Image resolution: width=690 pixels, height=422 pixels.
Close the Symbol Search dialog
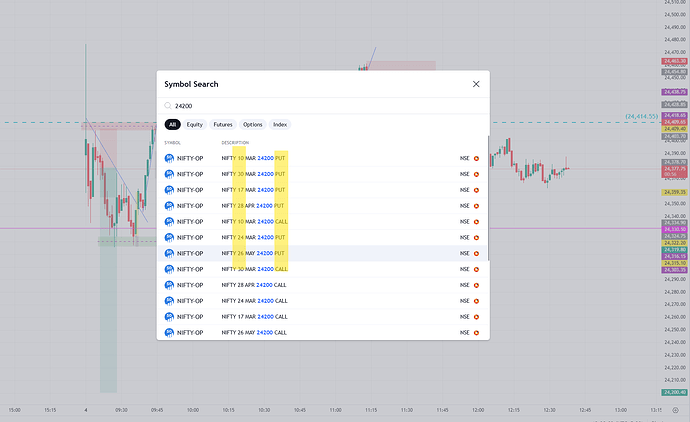point(476,84)
